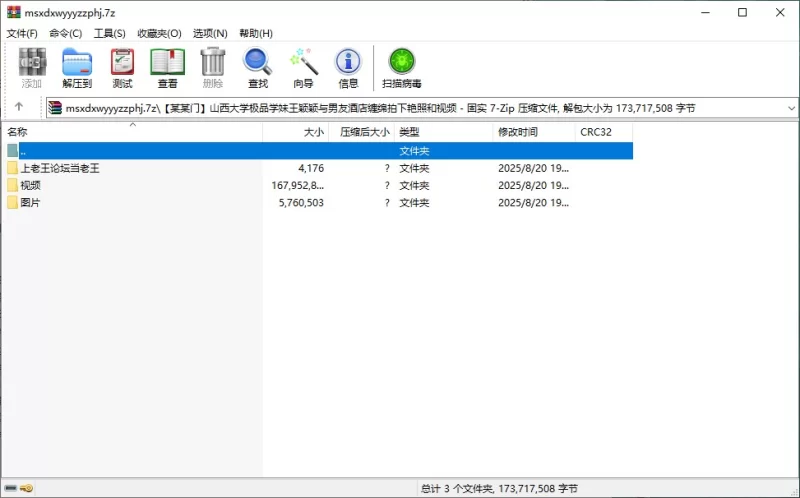Select the 视频 folder name

(30, 185)
